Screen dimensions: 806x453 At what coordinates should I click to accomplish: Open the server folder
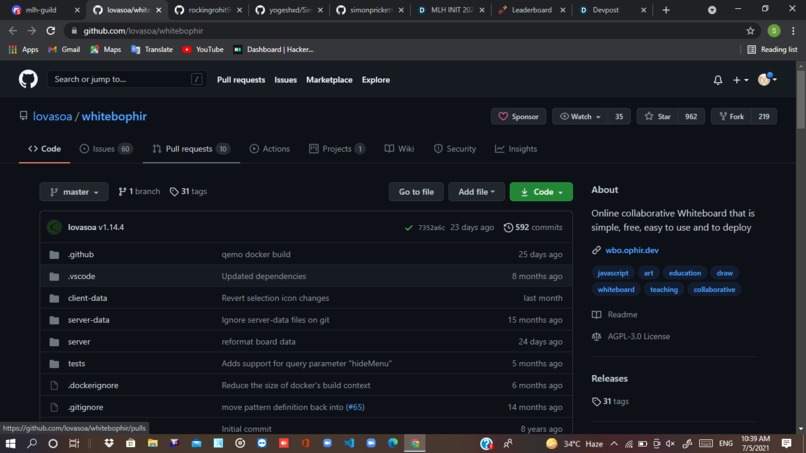pyautogui.click(x=79, y=341)
